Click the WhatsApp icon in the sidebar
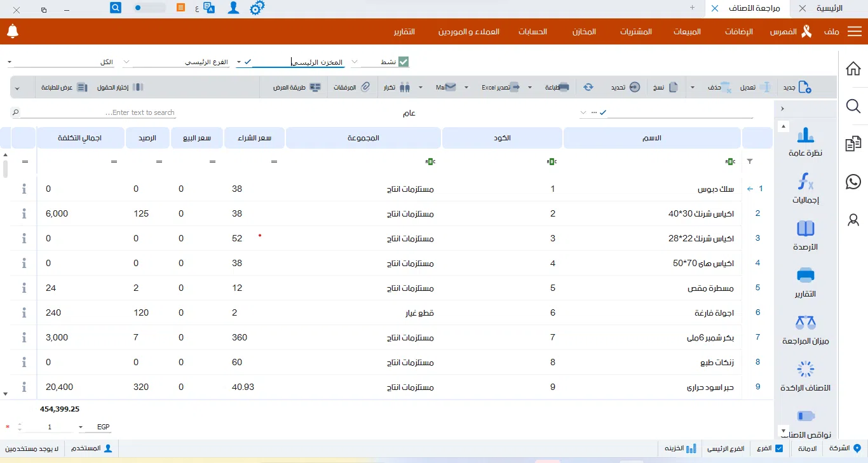The height and width of the screenshot is (463, 868). coord(853,182)
